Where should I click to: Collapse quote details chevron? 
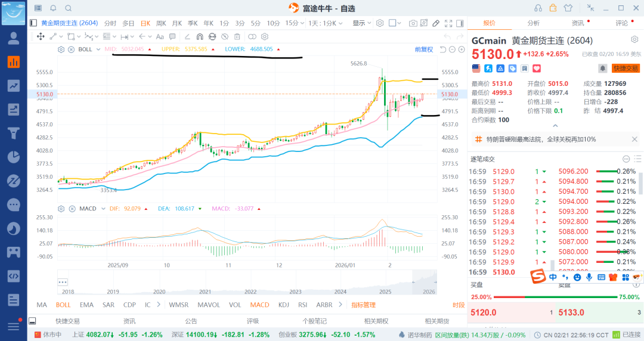point(555,126)
